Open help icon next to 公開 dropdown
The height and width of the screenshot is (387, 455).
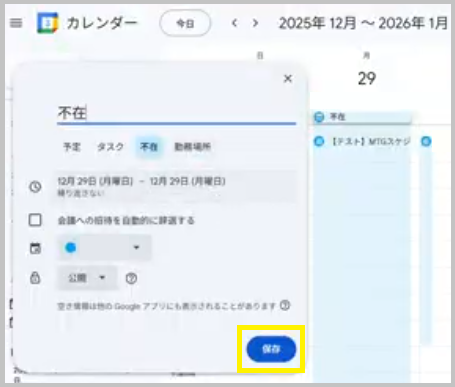pyautogui.click(x=131, y=278)
